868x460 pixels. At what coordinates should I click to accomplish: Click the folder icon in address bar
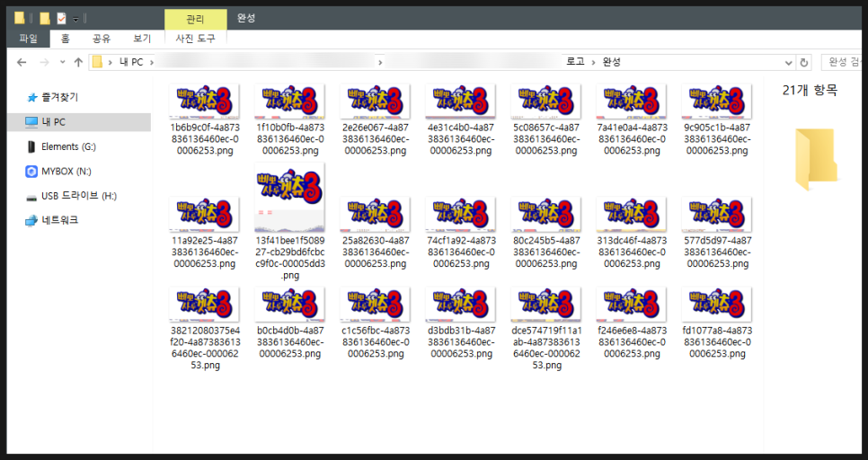pyautogui.click(x=97, y=62)
